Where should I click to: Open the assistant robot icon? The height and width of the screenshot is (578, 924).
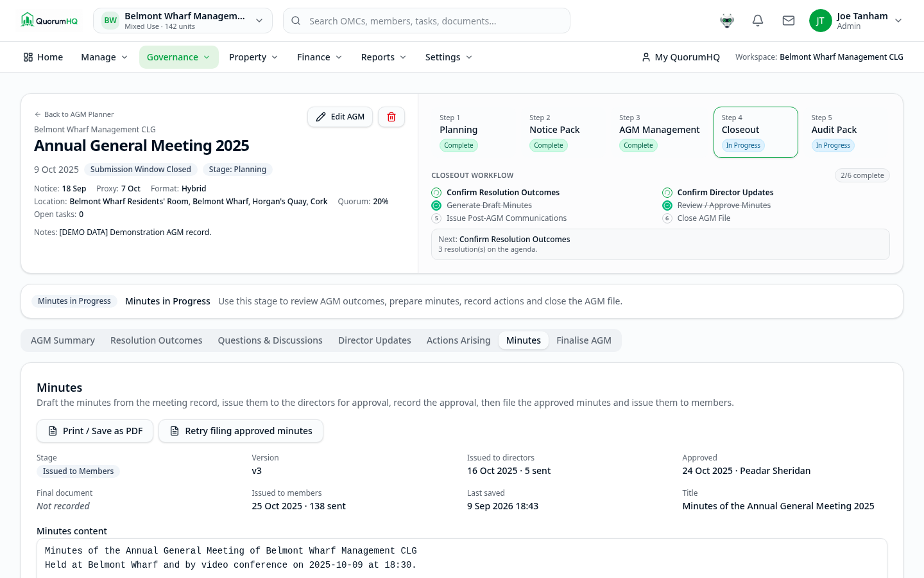(x=727, y=21)
